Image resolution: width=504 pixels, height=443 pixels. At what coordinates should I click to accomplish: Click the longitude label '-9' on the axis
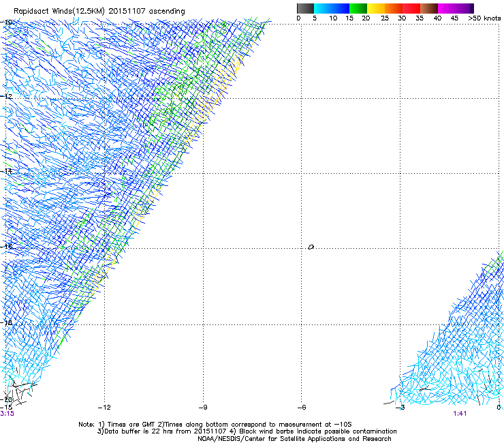click(x=203, y=408)
